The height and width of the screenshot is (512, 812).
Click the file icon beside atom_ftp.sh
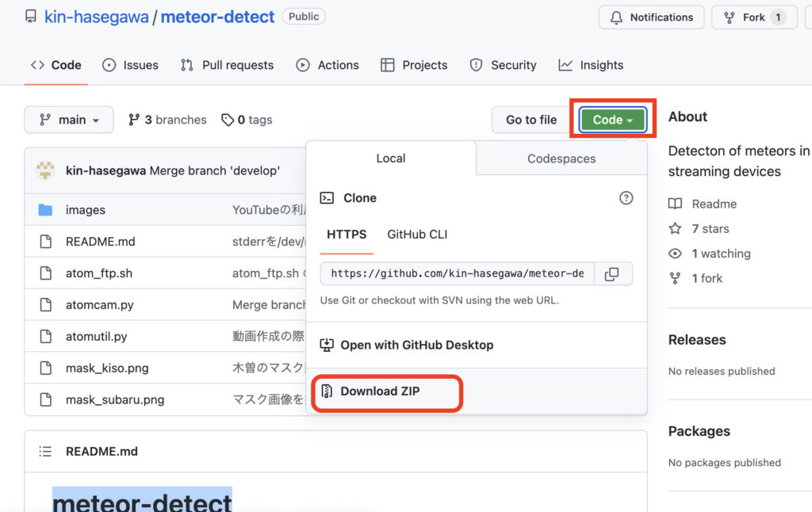coord(45,273)
